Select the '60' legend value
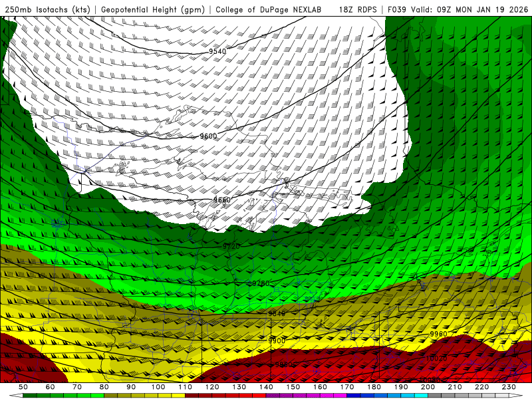532x399 pixels. [x=50, y=387]
